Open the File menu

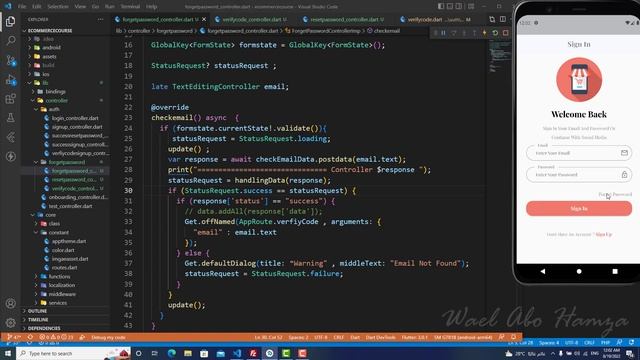click(22, 7)
